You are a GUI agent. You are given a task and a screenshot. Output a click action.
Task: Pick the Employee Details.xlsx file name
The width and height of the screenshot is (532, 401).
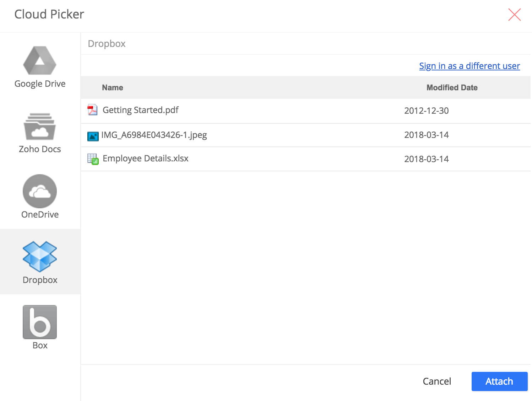click(x=145, y=159)
